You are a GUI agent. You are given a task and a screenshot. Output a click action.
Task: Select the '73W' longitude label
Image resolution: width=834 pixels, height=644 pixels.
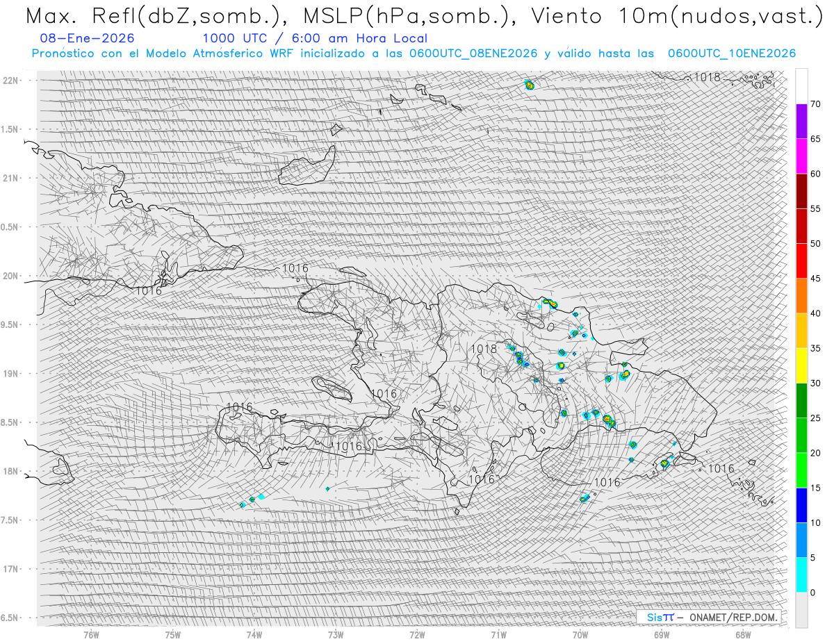tap(336, 634)
